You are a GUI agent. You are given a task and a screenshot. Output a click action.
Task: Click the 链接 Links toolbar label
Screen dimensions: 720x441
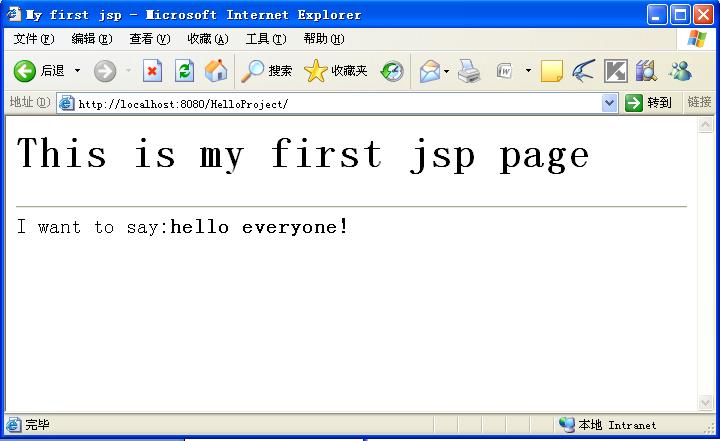(x=699, y=102)
